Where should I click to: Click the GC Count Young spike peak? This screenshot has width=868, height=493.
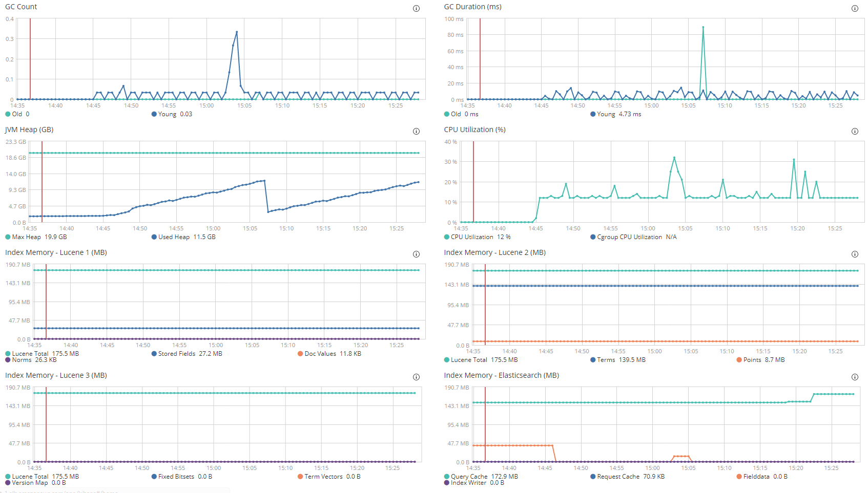[237, 32]
